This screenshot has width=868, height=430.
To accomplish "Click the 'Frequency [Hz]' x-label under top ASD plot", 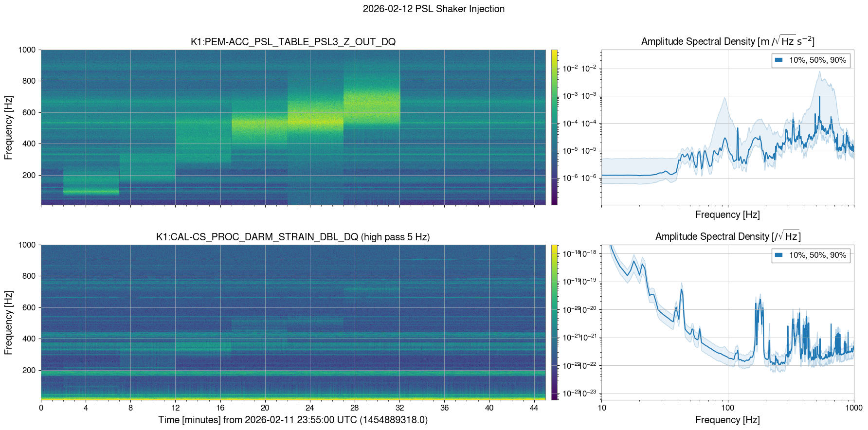I will (x=727, y=215).
